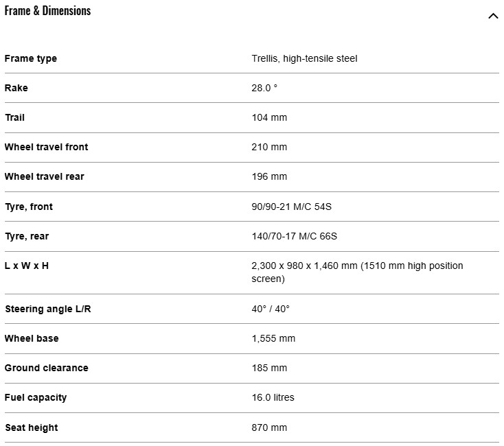The height and width of the screenshot is (446, 504).
Task: Click the Frame & Dimensions section heading
Action: point(47,11)
